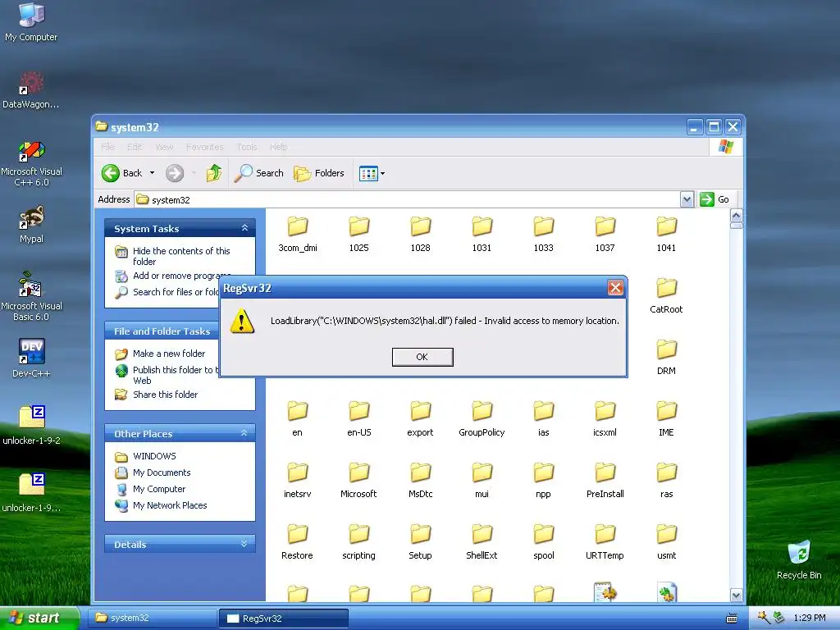The height and width of the screenshot is (630, 840).
Task: Click 'Share this folder' link
Action: [x=165, y=395]
